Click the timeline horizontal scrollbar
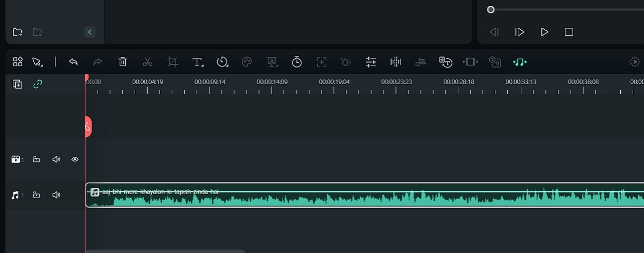This screenshot has height=253, width=644. pos(165,251)
